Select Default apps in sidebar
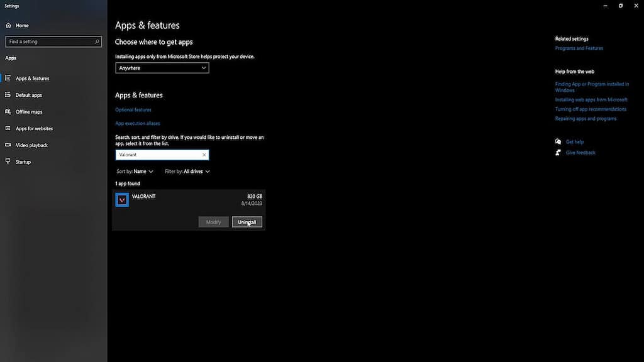Image resolution: width=644 pixels, height=362 pixels. [53, 96]
